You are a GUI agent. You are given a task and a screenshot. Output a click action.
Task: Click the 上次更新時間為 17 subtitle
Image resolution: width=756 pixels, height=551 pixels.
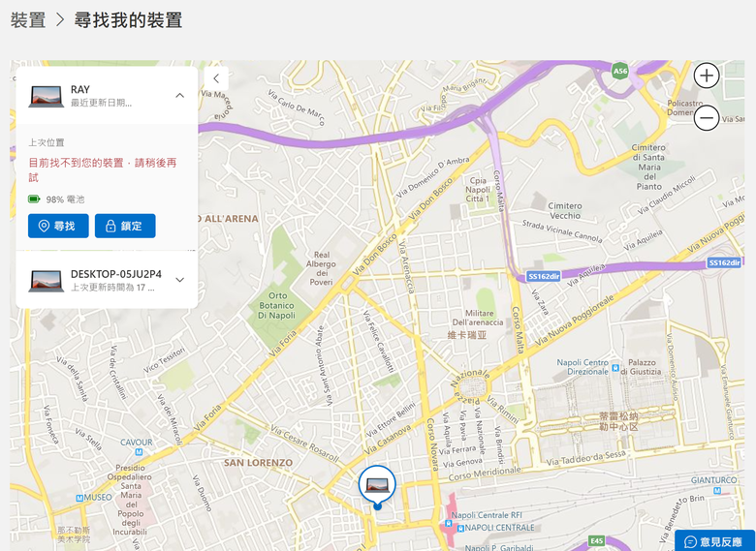tap(112, 288)
